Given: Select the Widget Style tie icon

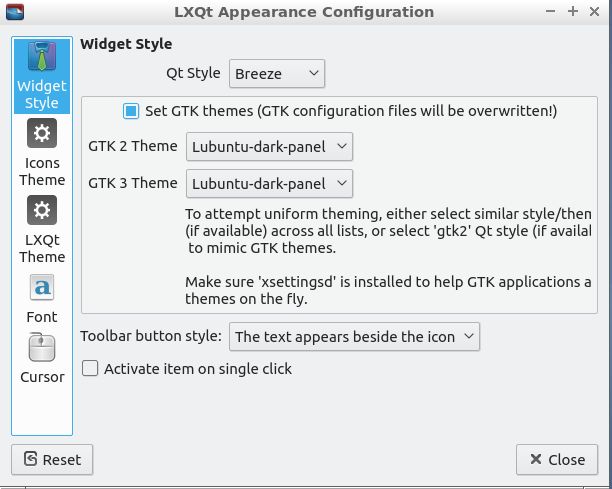Looking at the screenshot, I should tap(42, 57).
